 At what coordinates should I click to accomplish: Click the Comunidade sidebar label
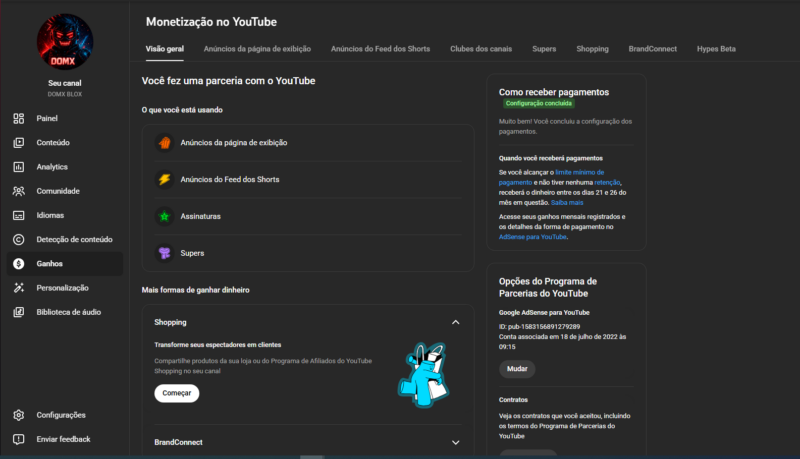tap(58, 191)
